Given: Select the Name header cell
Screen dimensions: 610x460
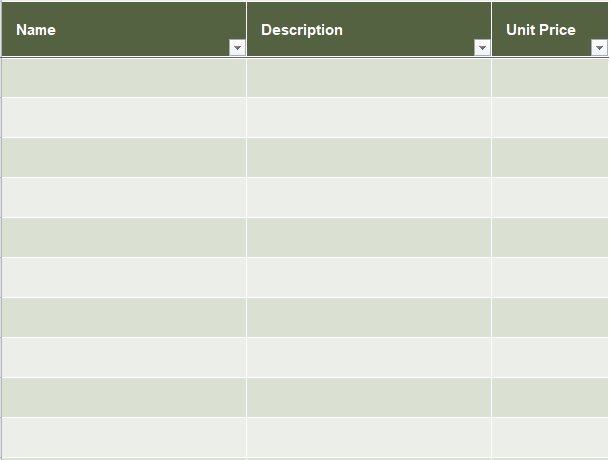Looking at the screenshot, I should coord(124,30).
